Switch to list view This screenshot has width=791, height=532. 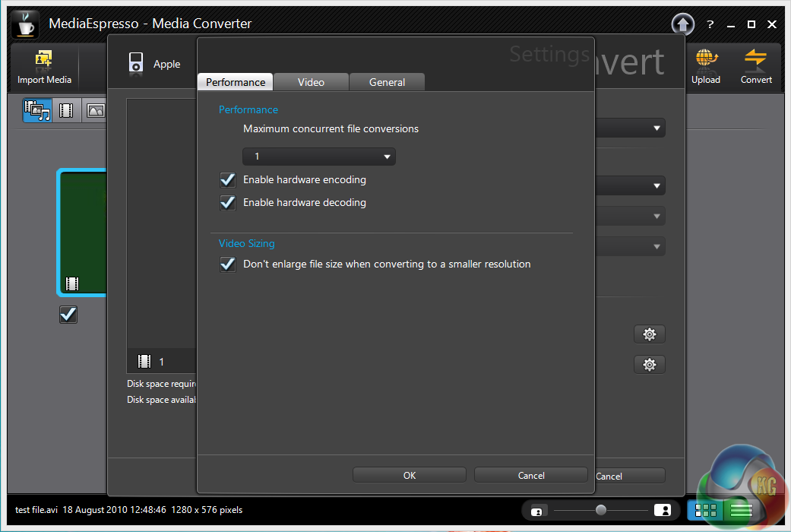(741, 510)
